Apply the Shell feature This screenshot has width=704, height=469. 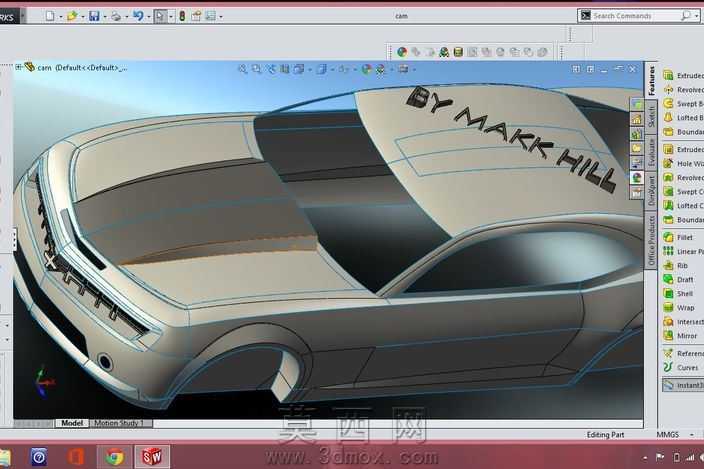coord(678,294)
